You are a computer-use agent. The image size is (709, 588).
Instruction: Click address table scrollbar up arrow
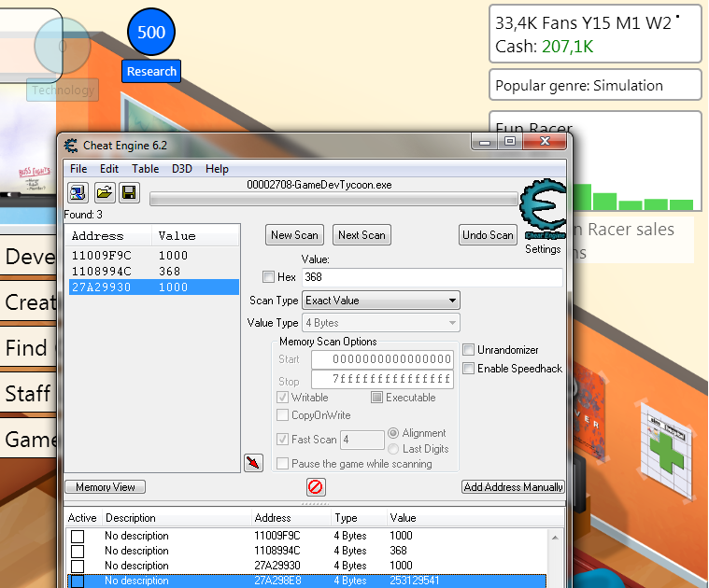555,538
